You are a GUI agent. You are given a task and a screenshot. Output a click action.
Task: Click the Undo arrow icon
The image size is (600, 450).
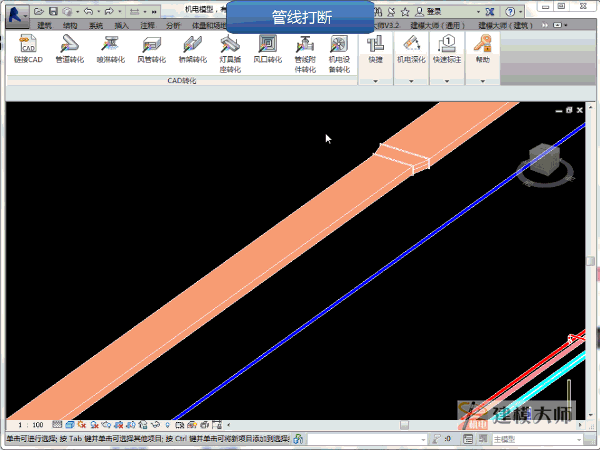click(88, 11)
